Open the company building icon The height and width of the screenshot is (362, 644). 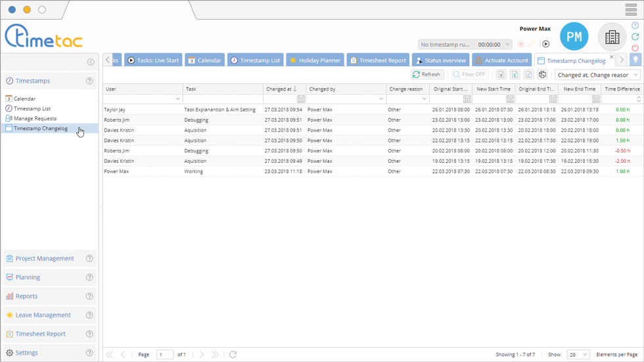[x=612, y=37]
